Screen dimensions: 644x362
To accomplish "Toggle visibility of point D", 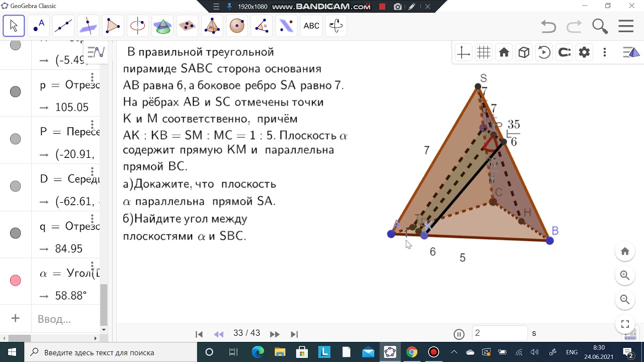I will pos(16,186).
